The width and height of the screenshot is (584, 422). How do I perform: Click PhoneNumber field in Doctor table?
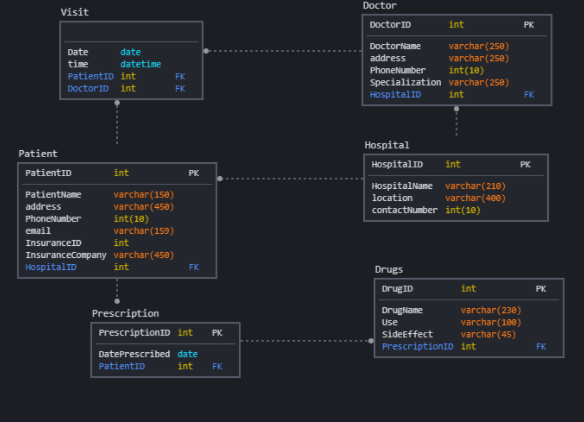(398, 70)
